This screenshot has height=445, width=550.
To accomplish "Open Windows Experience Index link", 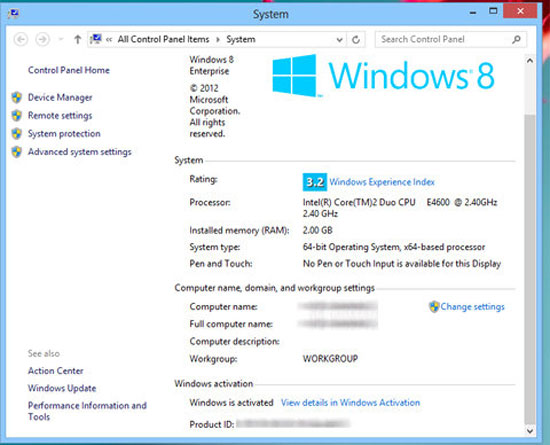I will [382, 182].
